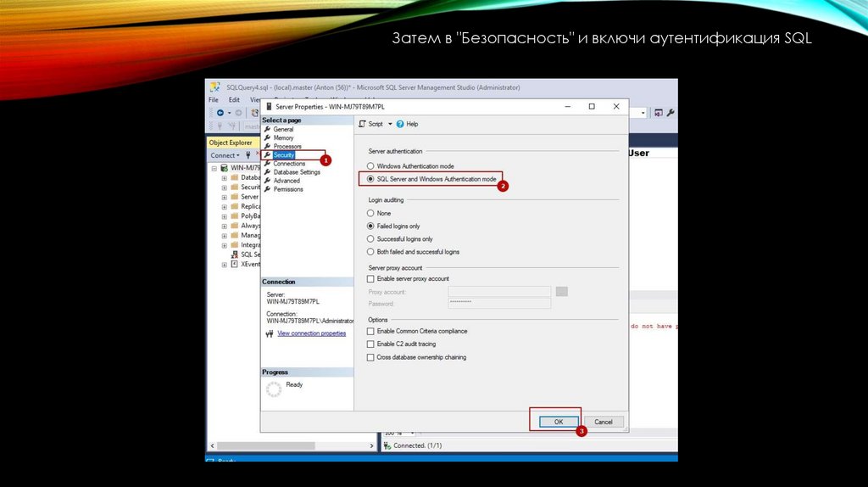Screen dimensions: 868x487
Task: Select the Security page in Server Properties
Action: 283,155
